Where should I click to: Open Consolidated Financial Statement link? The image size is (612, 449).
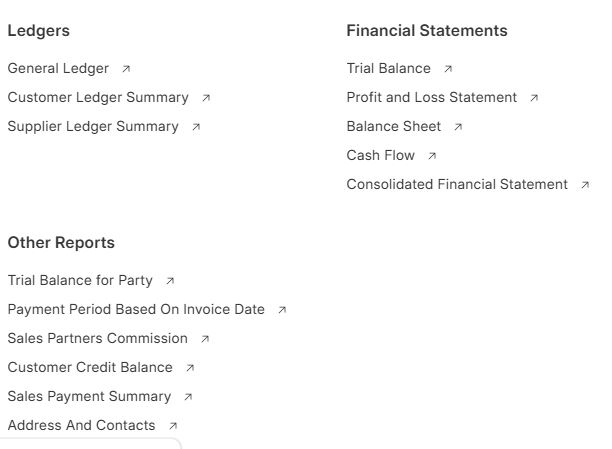click(x=457, y=185)
